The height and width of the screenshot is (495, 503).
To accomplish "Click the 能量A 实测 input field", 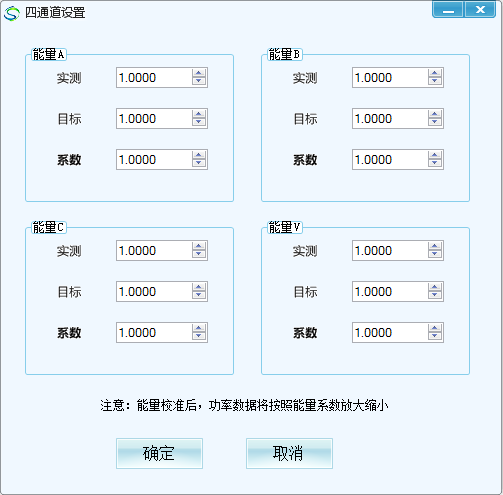I will [x=154, y=78].
